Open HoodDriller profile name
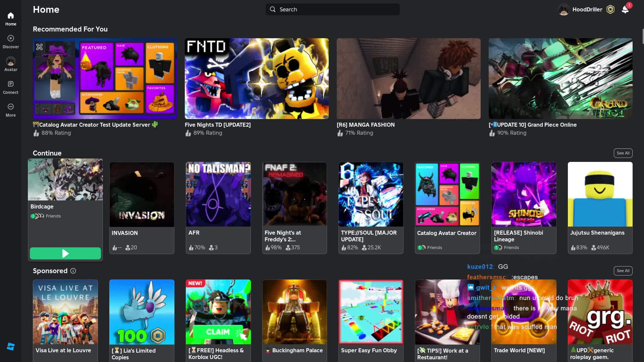This screenshot has width=644, height=362. pyautogui.click(x=587, y=9)
